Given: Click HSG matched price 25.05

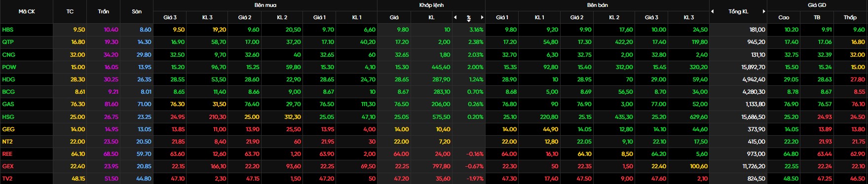Looking at the screenshot, I should tap(402, 117).
